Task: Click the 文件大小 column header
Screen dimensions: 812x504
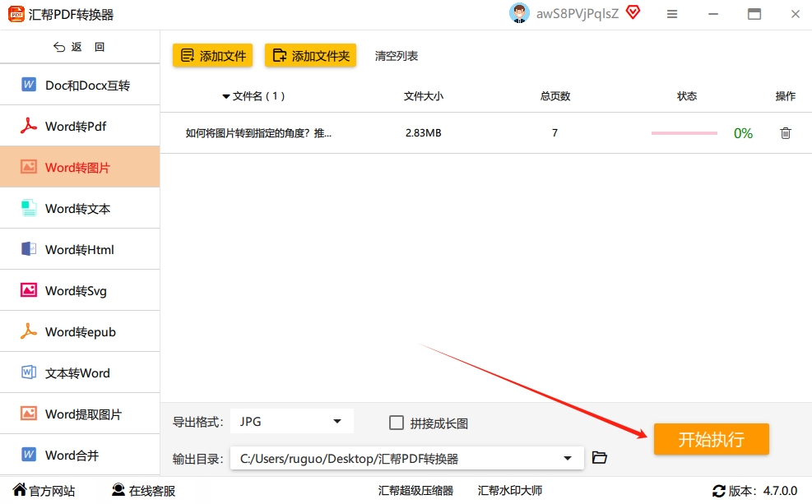Action: point(424,96)
